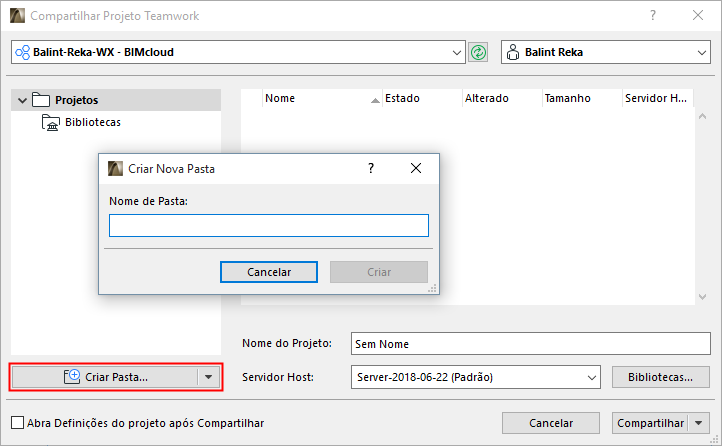Click the BIMcloud server icon

click(x=22, y=52)
